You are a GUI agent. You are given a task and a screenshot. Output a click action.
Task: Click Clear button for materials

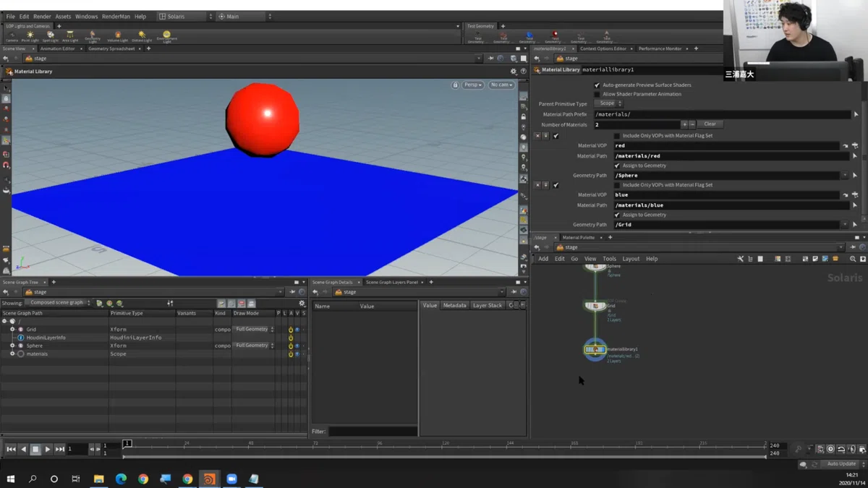tap(710, 124)
